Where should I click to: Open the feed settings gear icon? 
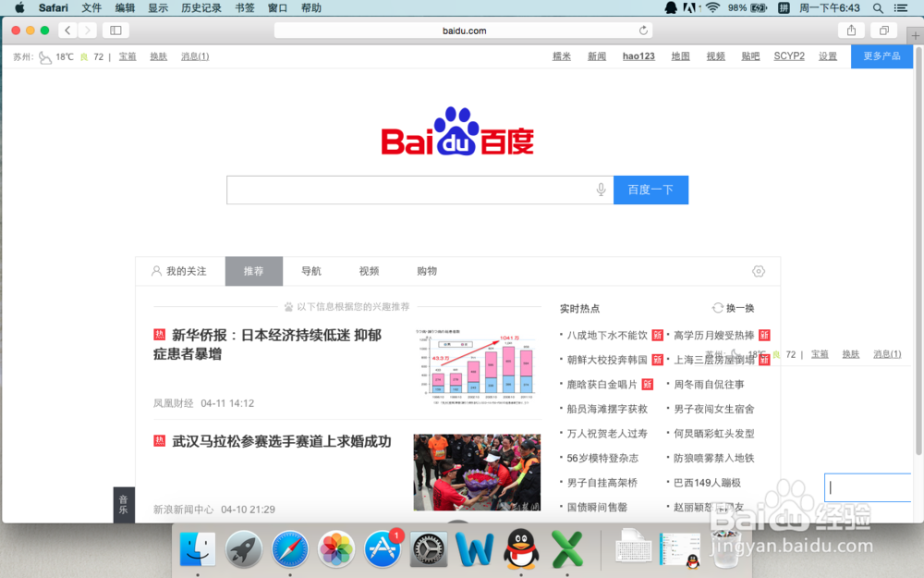tap(759, 271)
